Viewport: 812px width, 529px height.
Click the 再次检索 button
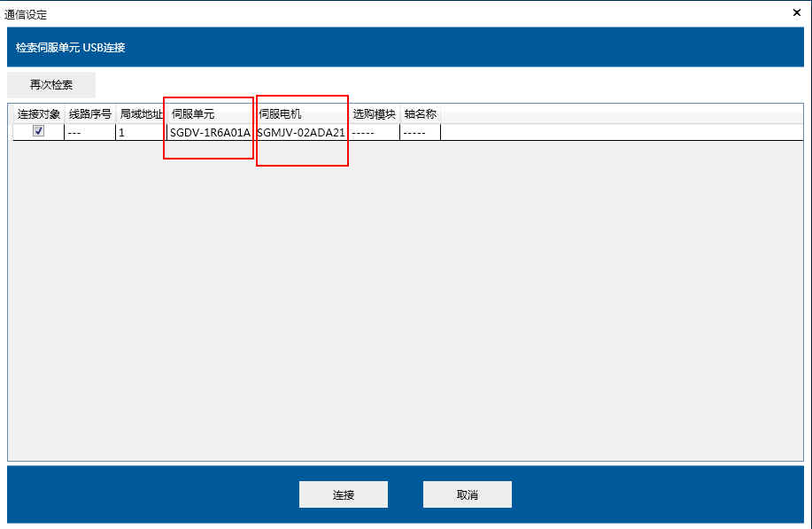tap(51, 85)
